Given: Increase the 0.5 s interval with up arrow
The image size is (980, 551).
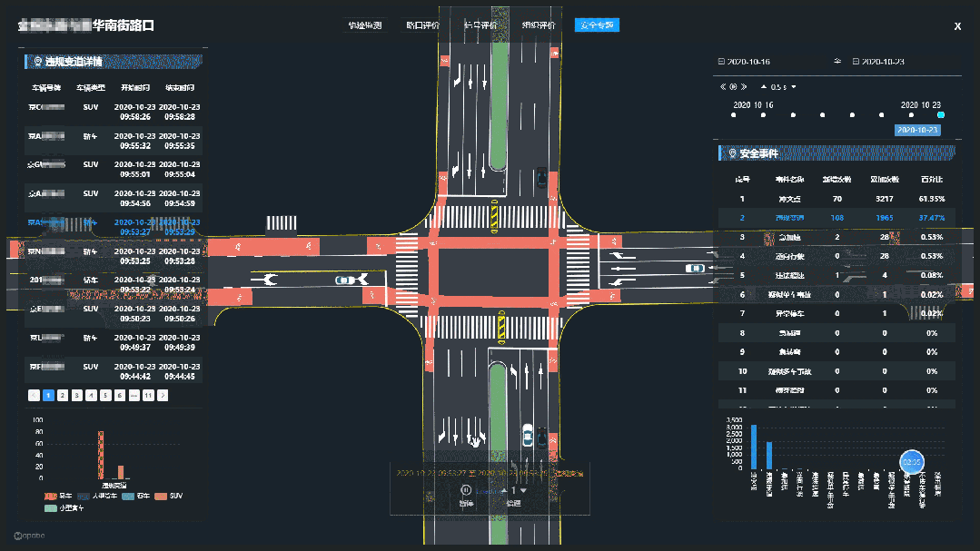Looking at the screenshot, I should 764,87.
